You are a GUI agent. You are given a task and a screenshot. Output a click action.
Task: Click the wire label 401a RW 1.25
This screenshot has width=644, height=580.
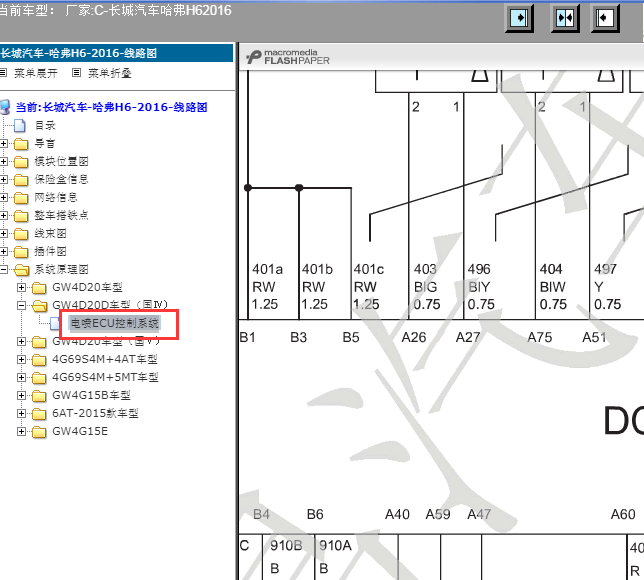point(267,287)
